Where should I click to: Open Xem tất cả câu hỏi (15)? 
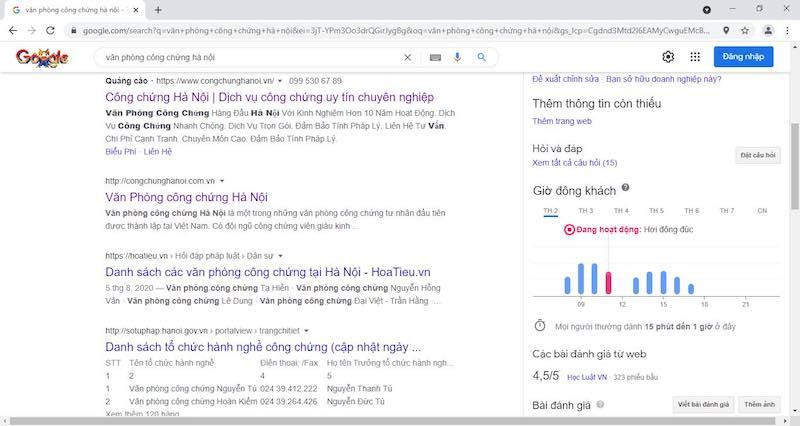[x=574, y=163]
